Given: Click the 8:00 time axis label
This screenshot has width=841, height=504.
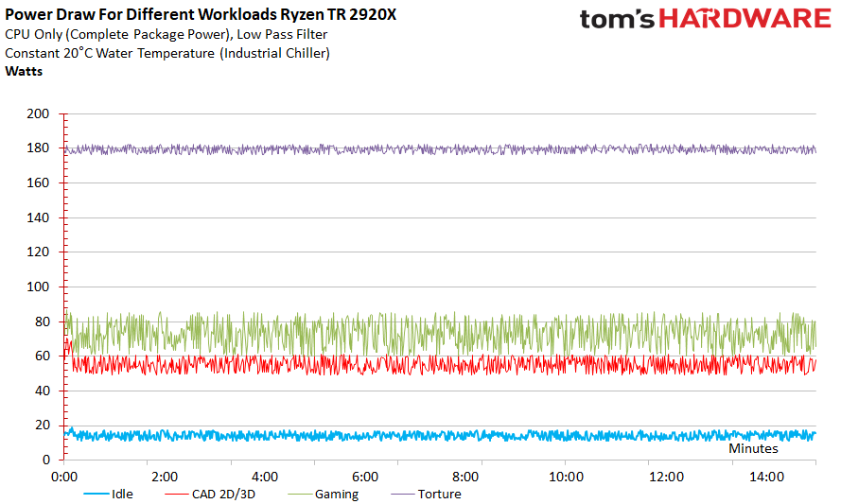Looking at the screenshot, I should [465, 477].
